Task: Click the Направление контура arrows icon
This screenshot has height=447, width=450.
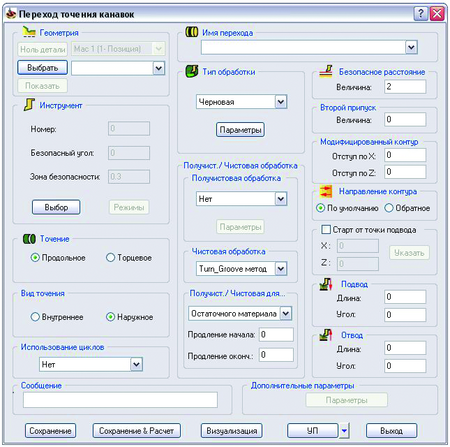Action: pyautogui.click(x=326, y=191)
